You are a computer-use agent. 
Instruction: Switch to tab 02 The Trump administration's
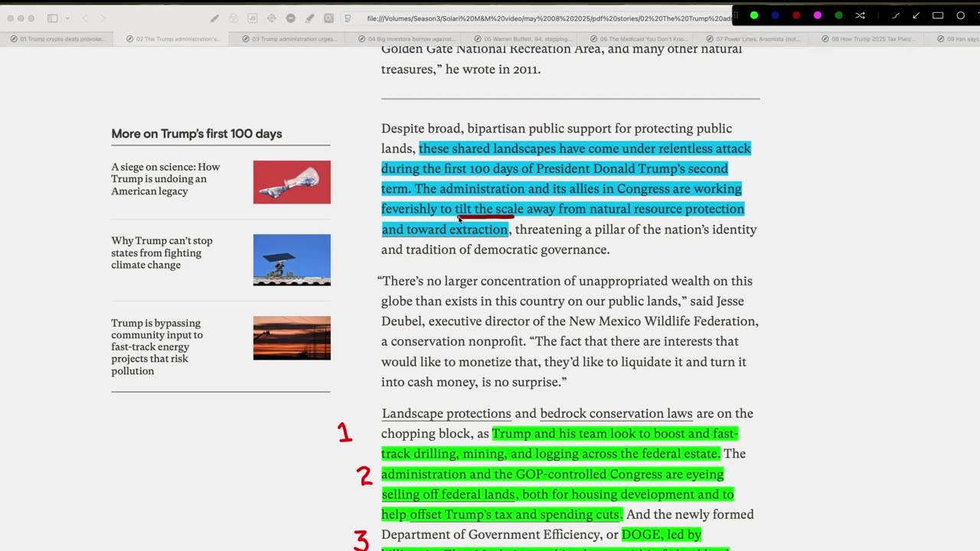tap(171, 38)
